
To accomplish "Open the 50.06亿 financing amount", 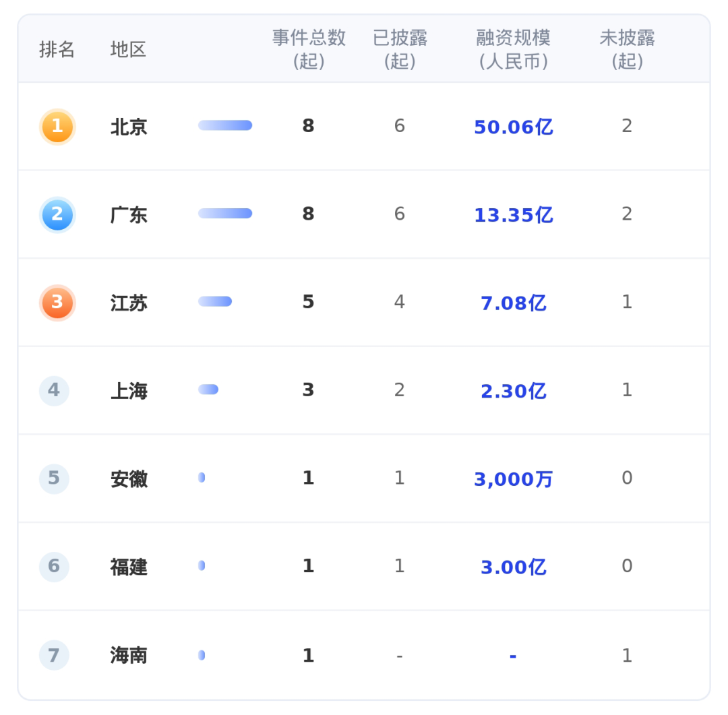I will tap(514, 127).
